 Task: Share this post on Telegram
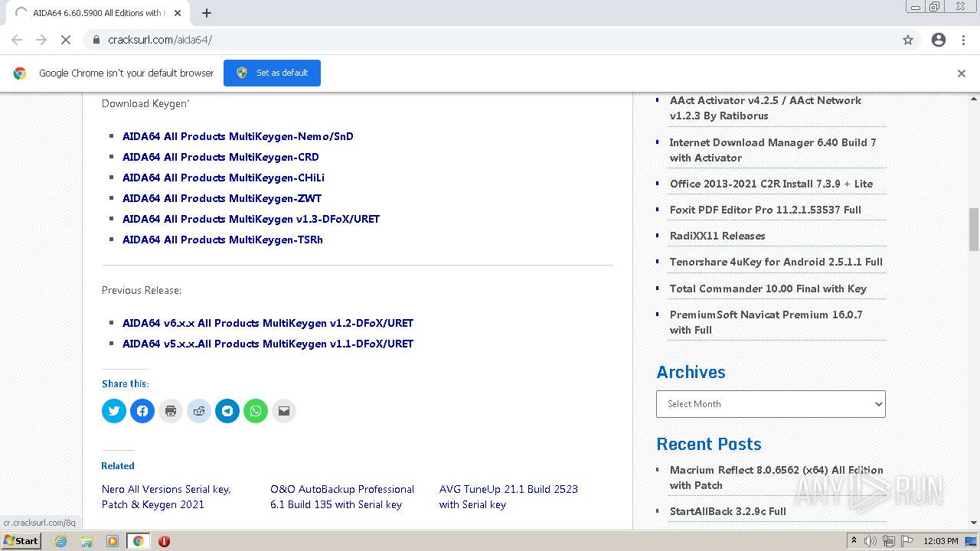tap(227, 411)
